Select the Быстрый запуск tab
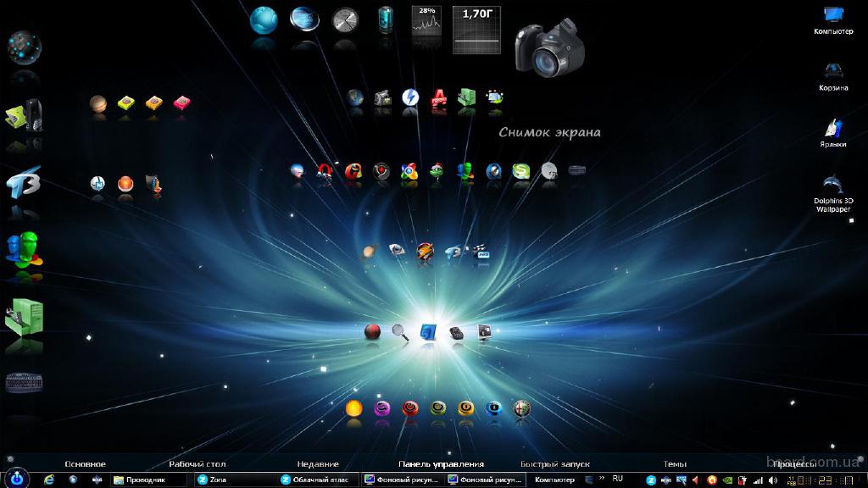Viewport: 868px width, 488px height. point(555,464)
